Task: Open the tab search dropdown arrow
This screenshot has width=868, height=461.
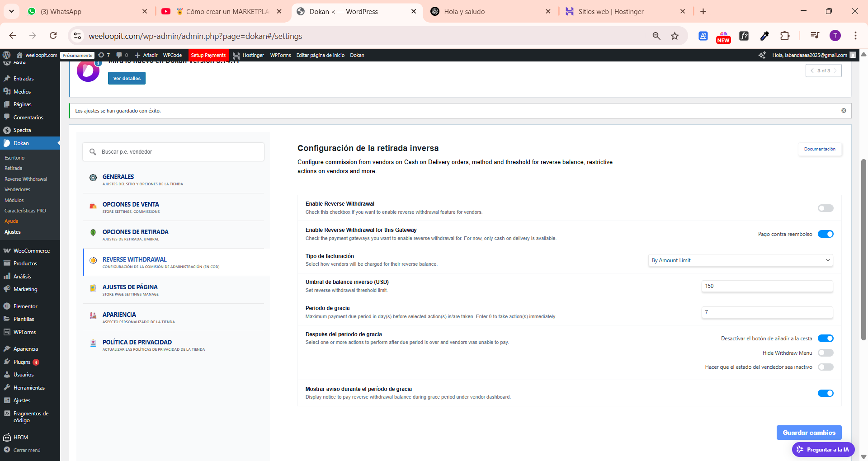Action: (x=11, y=11)
